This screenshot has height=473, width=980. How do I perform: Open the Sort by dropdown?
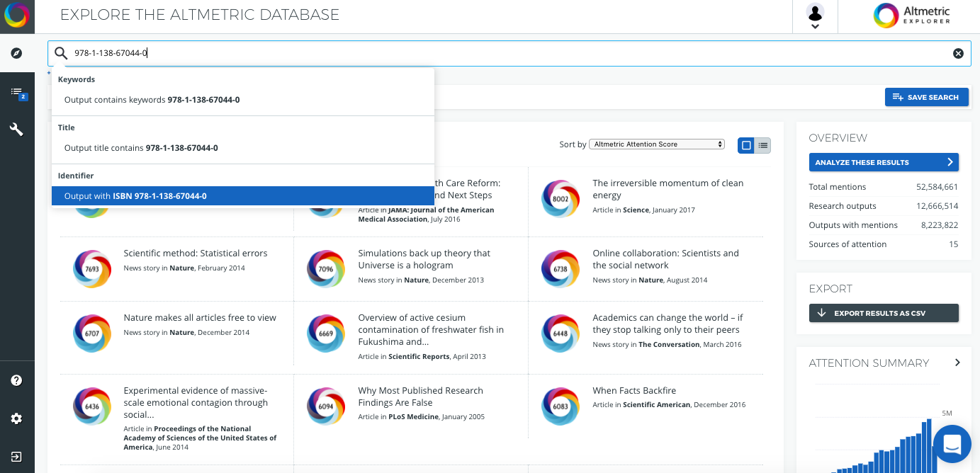click(x=657, y=144)
